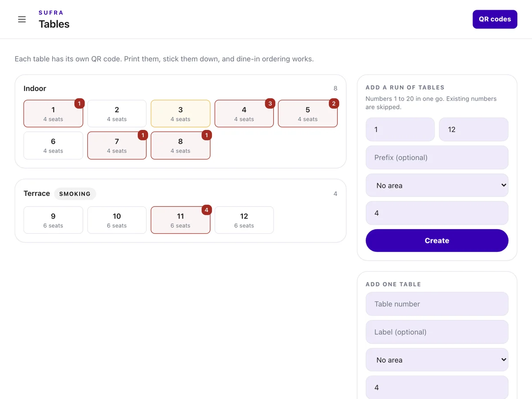Click the Table number input field

click(x=437, y=304)
